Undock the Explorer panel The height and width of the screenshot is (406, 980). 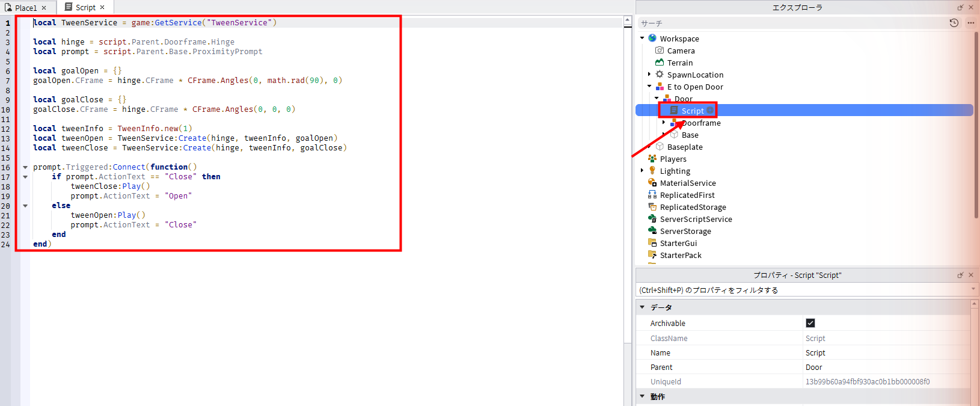click(x=960, y=7)
